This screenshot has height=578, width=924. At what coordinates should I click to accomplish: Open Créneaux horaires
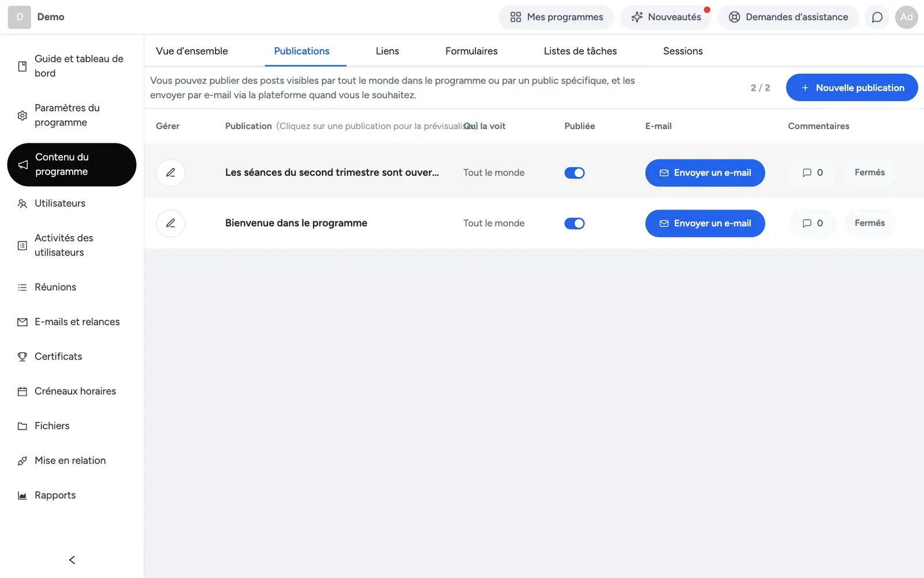tap(72, 391)
